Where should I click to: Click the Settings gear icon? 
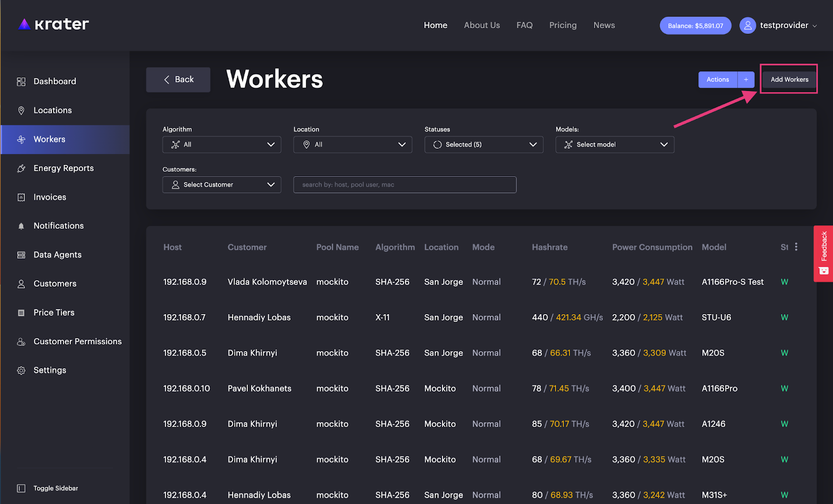pyautogui.click(x=21, y=370)
